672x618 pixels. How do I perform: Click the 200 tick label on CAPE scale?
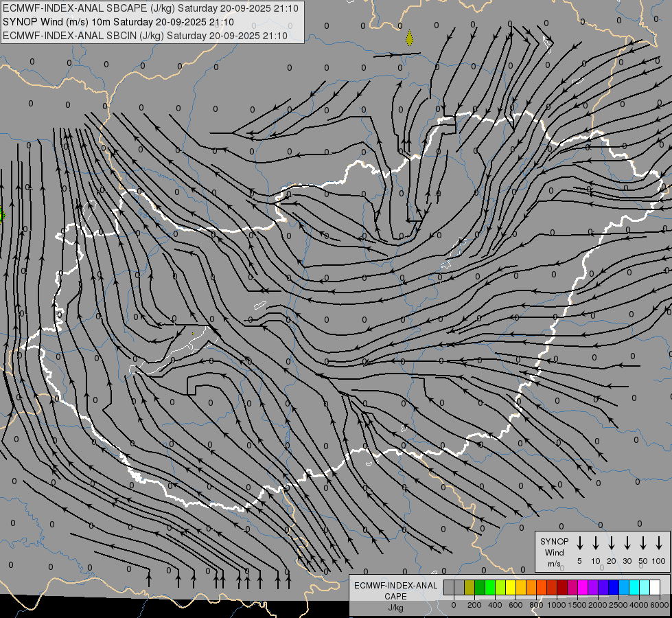click(474, 605)
